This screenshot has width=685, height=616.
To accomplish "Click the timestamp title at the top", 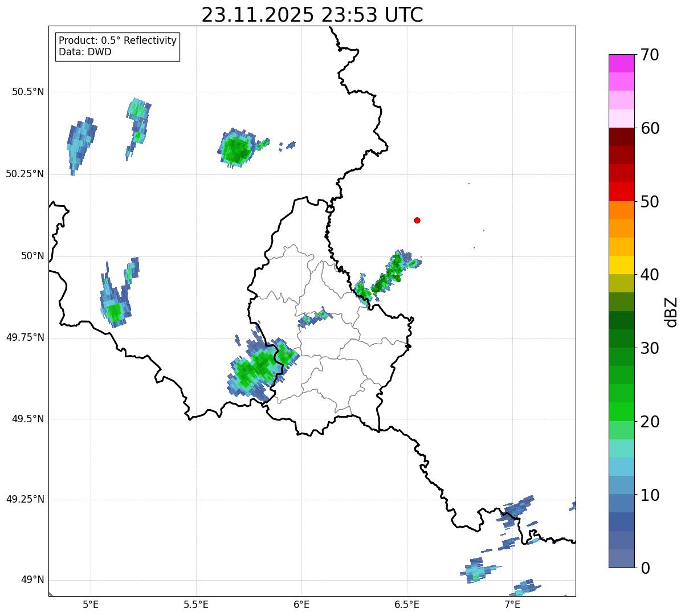I will point(312,15).
